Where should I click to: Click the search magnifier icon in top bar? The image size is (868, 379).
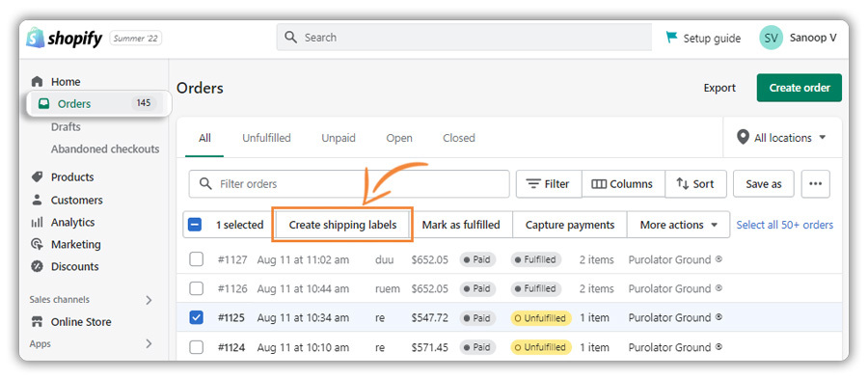pos(290,38)
